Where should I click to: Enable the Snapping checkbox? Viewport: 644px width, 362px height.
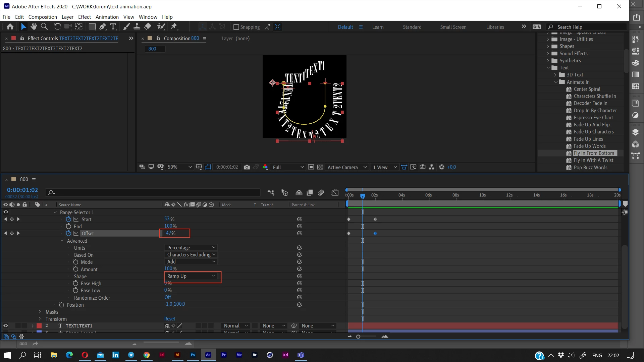[236, 27]
